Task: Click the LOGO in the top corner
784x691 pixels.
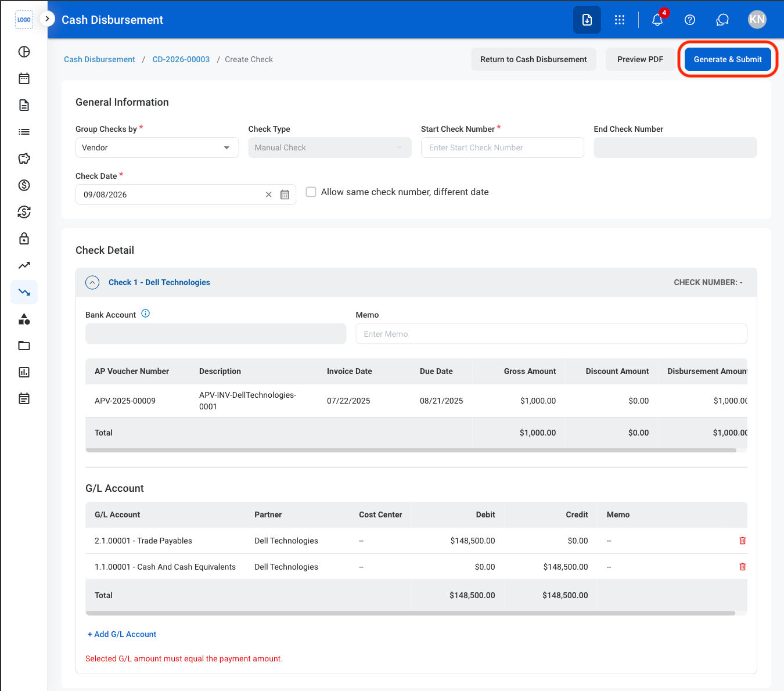Action: (24, 20)
